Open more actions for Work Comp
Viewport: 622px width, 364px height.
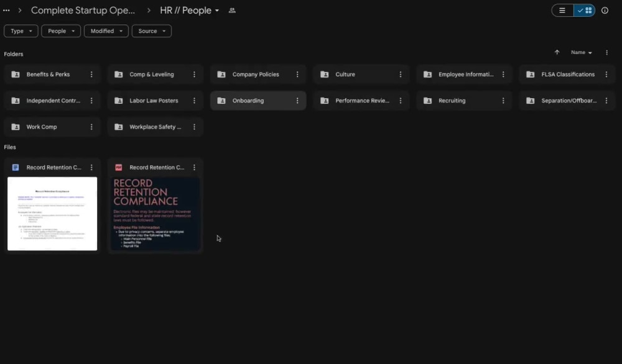91,127
